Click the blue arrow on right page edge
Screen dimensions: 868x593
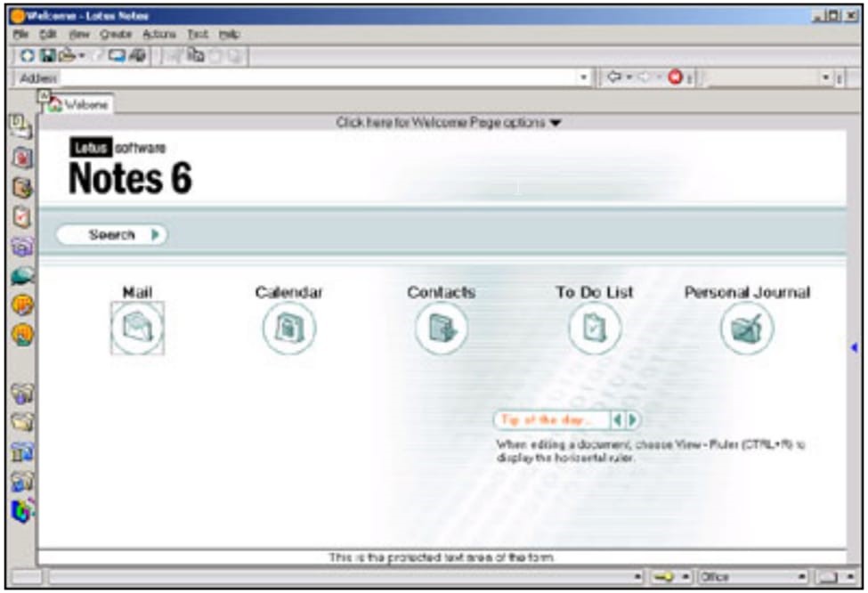coord(854,348)
